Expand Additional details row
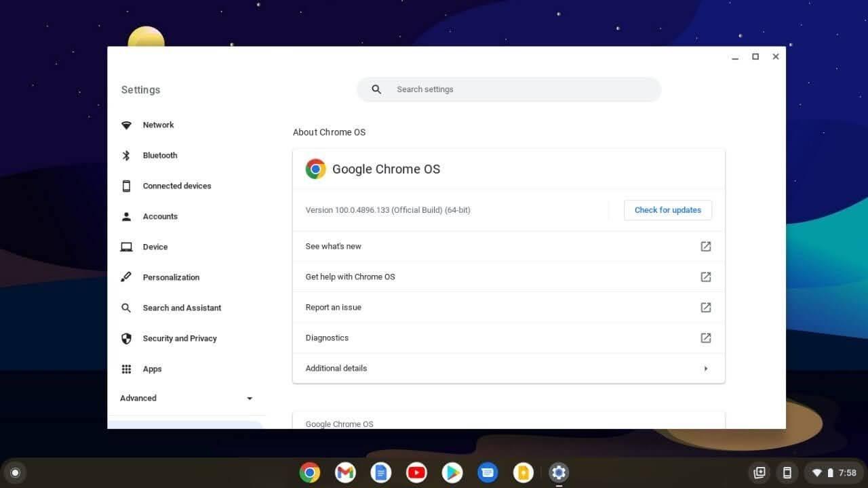The height and width of the screenshot is (488, 868). pyautogui.click(x=509, y=368)
